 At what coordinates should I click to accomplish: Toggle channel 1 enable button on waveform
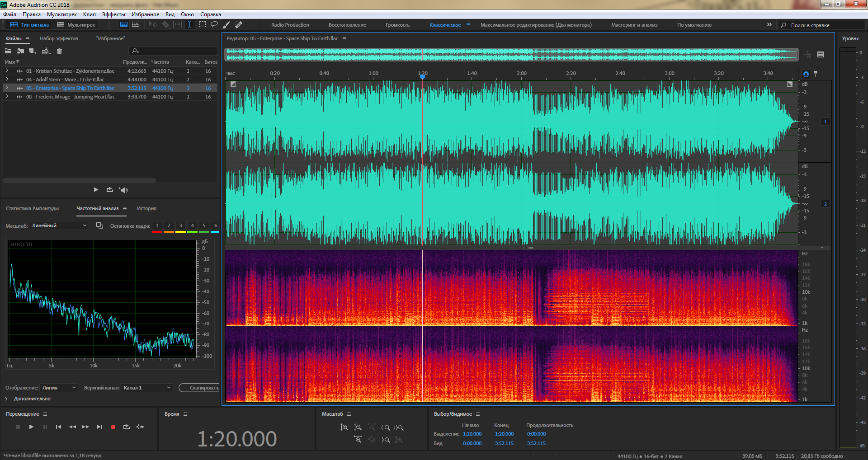(x=826, y=122)
